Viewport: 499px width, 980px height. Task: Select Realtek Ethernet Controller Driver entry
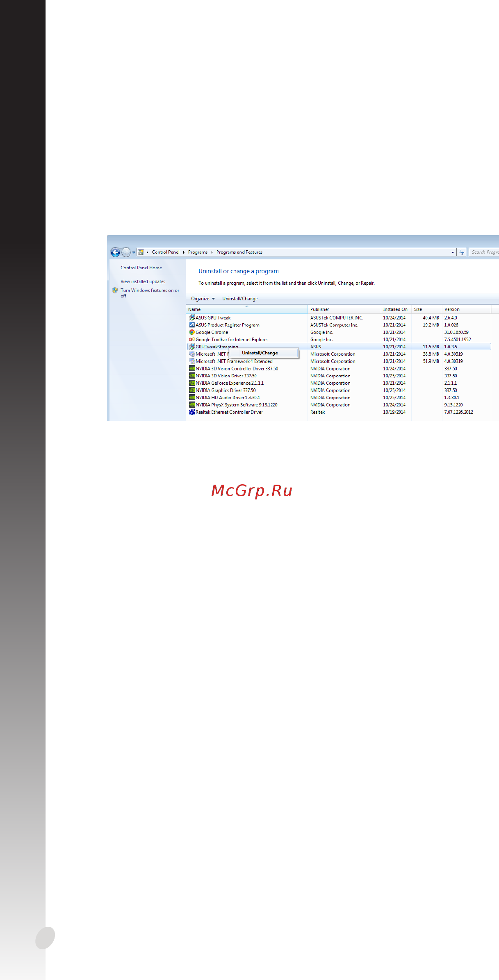pyautogui.click(x=339, y=412)
